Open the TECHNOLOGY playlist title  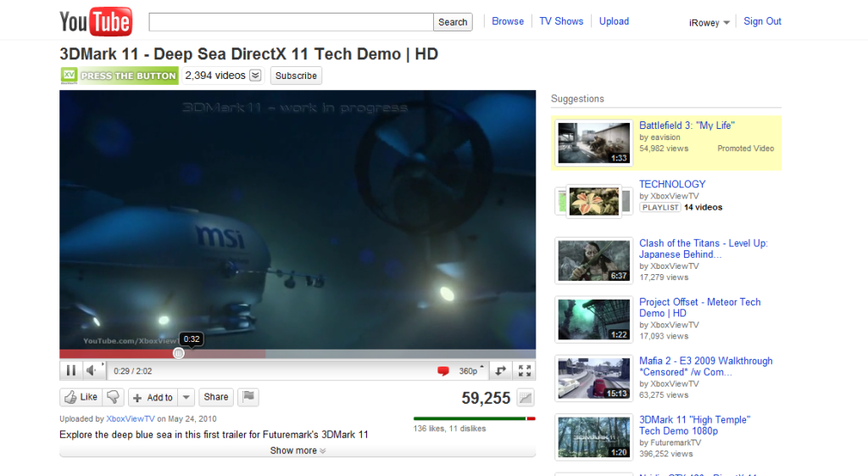pos(672,184)
